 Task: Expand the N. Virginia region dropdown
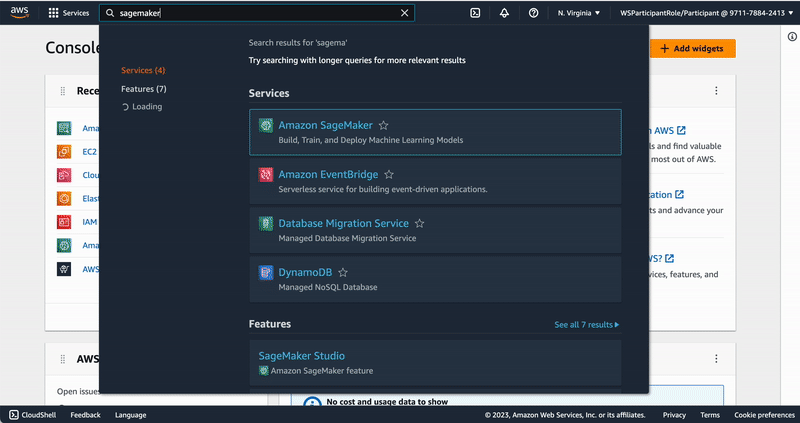click(x=579, y=13)
